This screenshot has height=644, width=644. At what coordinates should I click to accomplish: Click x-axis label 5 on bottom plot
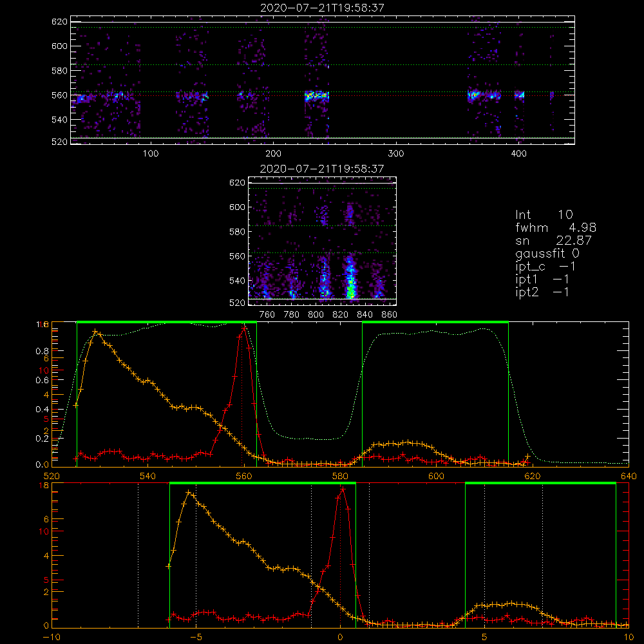click(485, 638)
